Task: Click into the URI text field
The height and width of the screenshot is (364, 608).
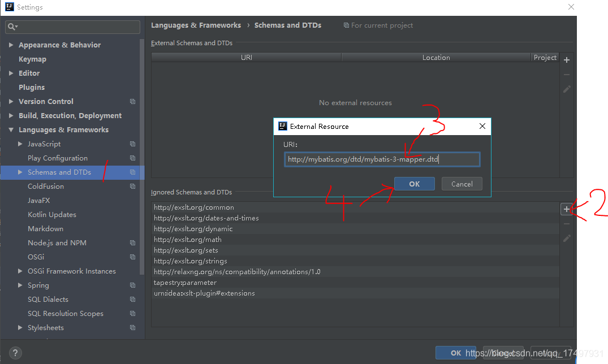Action: [x=382, y=159]
